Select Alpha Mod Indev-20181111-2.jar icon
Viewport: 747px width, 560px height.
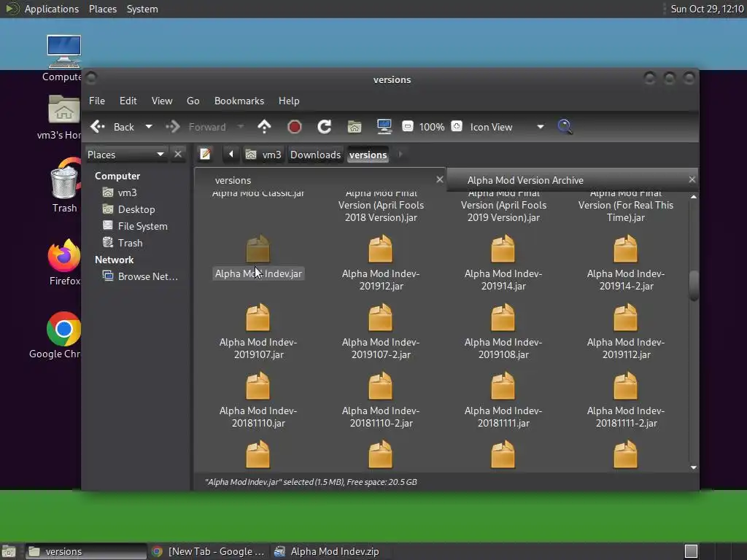click(625, 386)
